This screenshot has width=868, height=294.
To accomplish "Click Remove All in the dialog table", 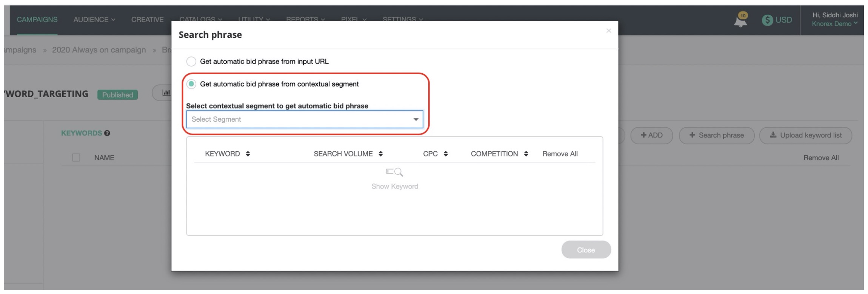I will [560, 154].
